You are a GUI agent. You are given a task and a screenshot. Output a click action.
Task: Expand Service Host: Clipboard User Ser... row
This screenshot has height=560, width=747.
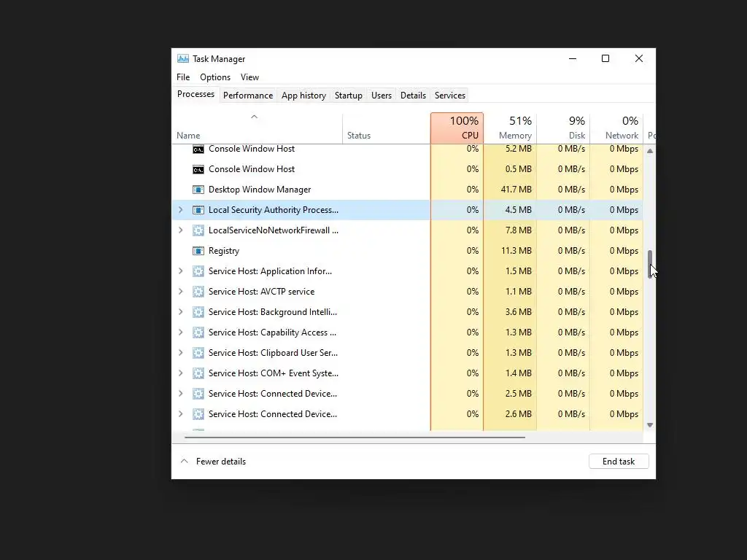click(x=181, y=353)
